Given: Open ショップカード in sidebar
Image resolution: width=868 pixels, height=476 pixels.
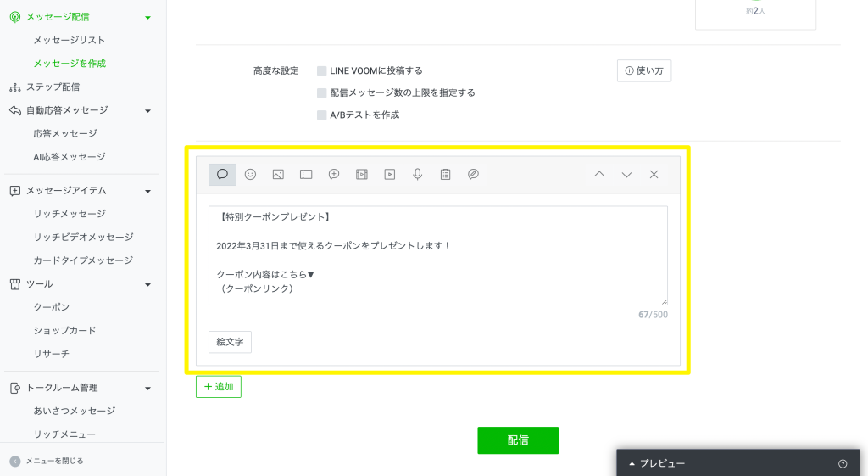Looking at the screenshot, I should click(64, 330).
